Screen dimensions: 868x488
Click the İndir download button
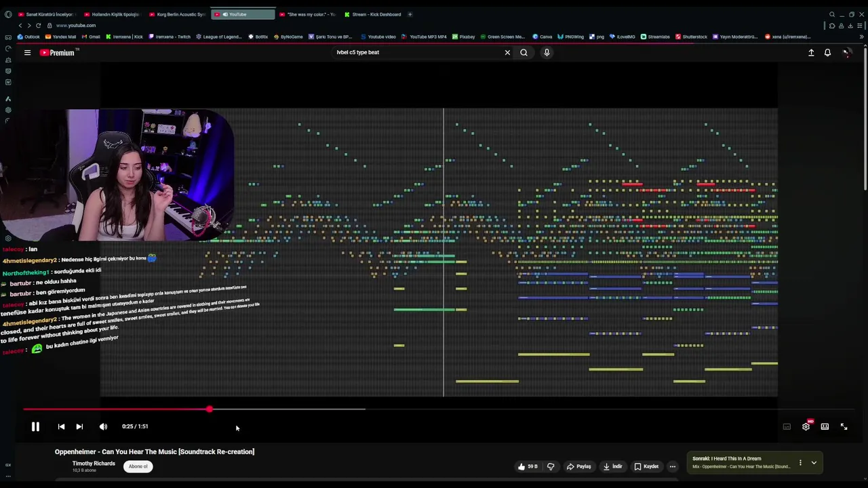click(x=612, y=466)
